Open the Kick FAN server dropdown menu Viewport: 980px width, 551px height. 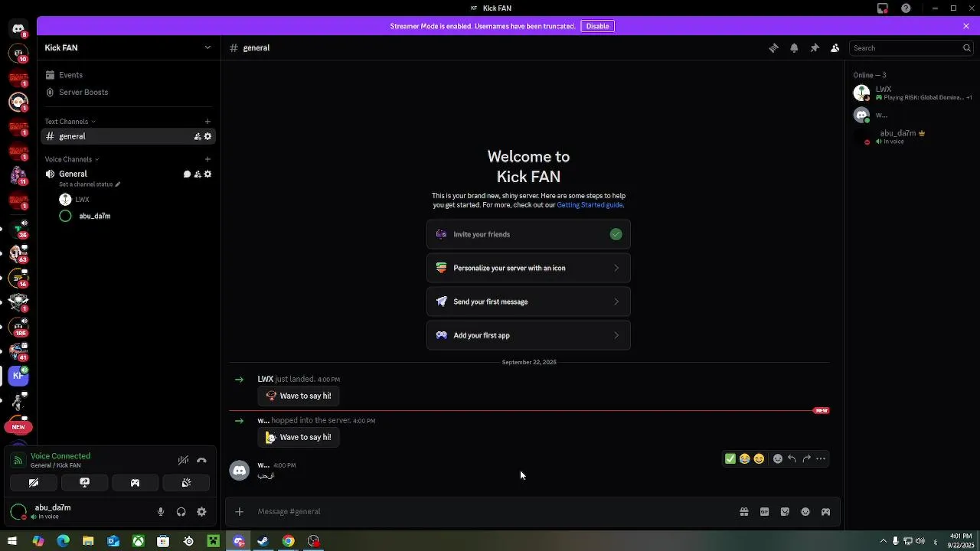(x=128, y=47)
